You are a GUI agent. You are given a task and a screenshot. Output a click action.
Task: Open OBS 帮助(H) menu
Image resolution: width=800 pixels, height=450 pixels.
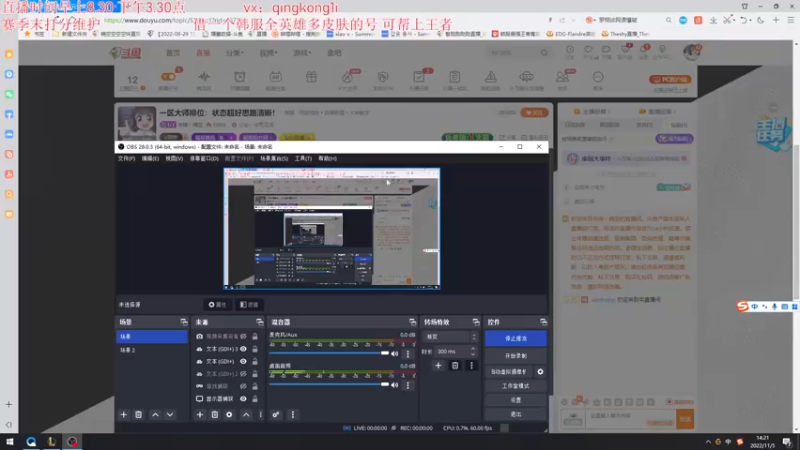pos(328,159)
